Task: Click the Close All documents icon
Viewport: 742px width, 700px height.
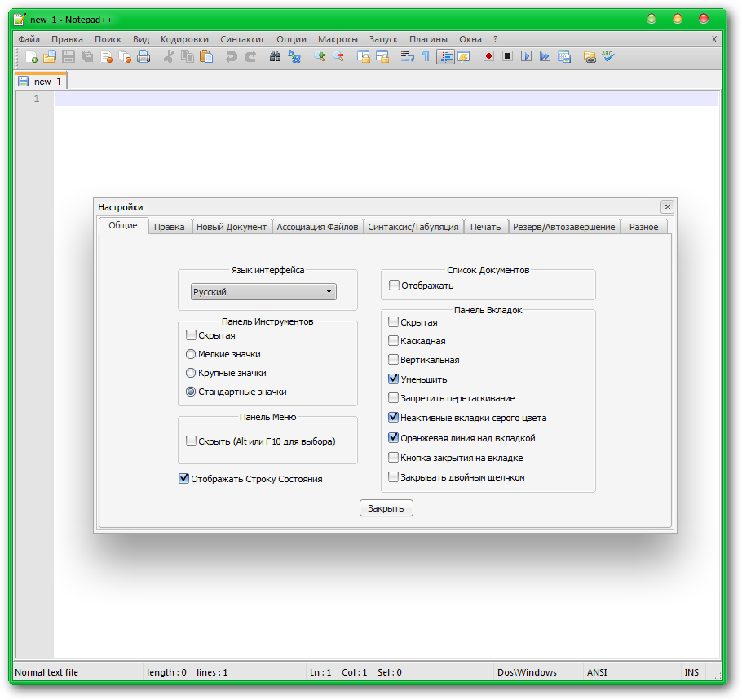Action: (x=125, y=57)
